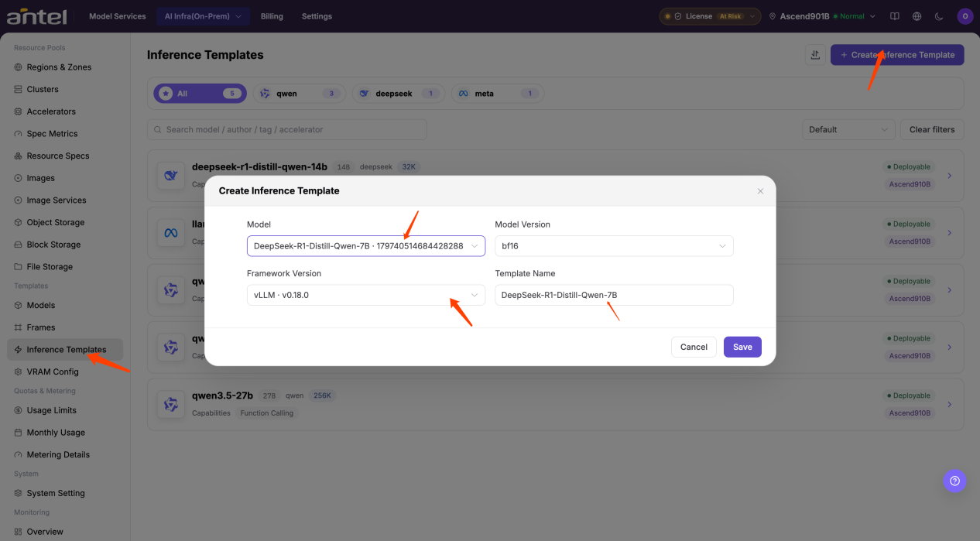This screenshot has height=541, width=980.
Task: Open the Model Version bf16 dropdown
Action: click(614, 246)
